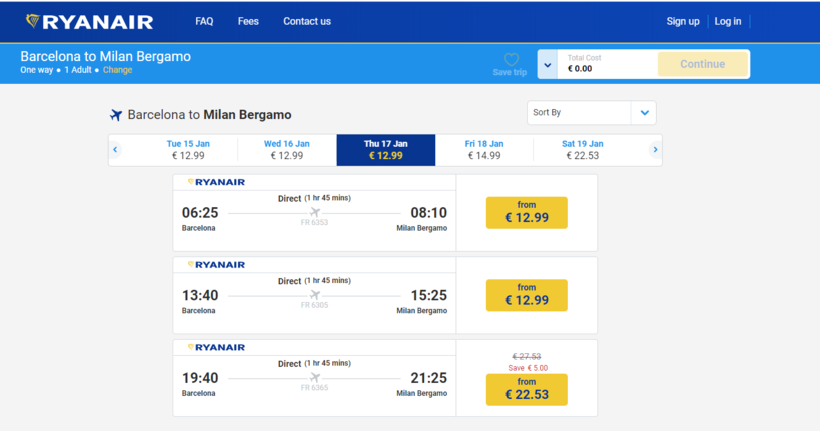Click the airplane icon beside route heading
Image resolution: width=820 pixels, height=431 pixels.
coord(116,115)
